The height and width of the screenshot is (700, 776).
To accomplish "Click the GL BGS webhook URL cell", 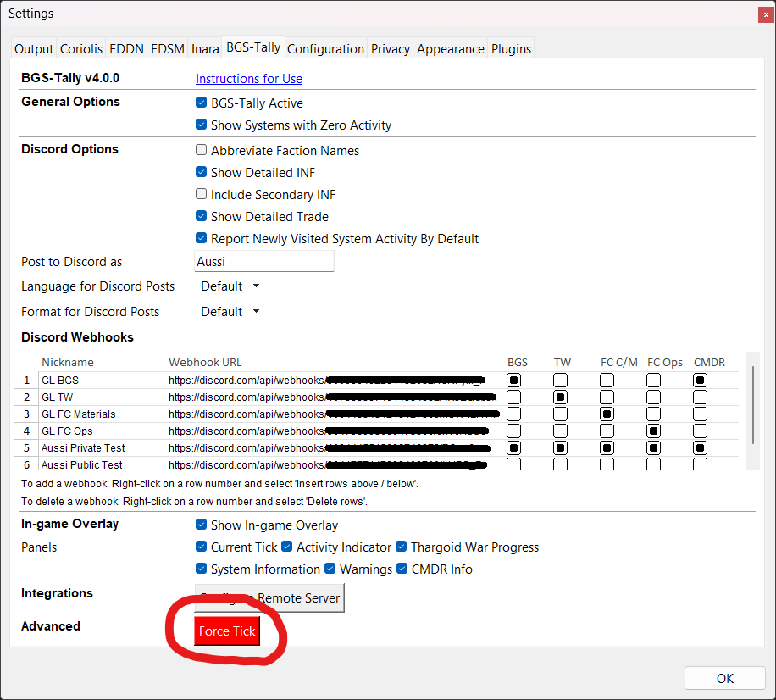I will tap(334, 381).
